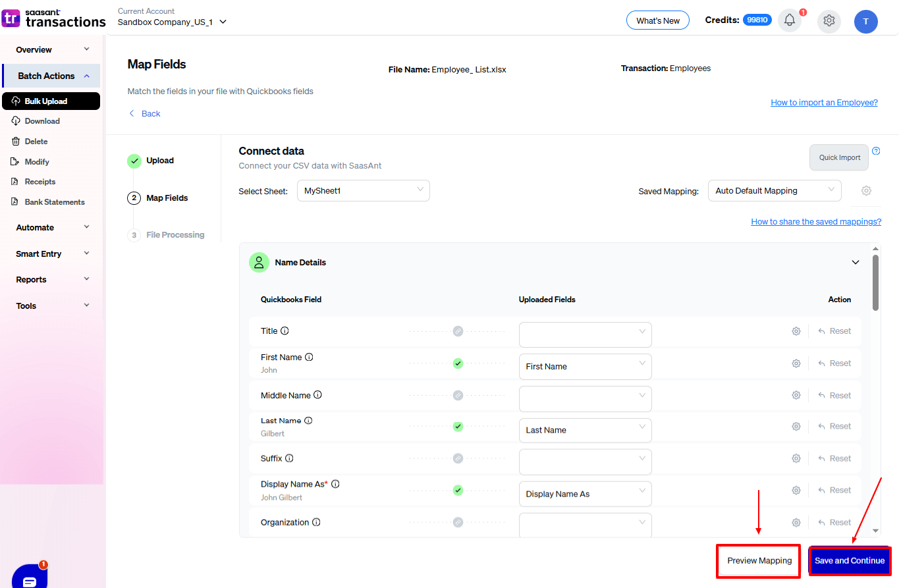Open settings gear in top header
Screen dimensions: 899x588
829,21
